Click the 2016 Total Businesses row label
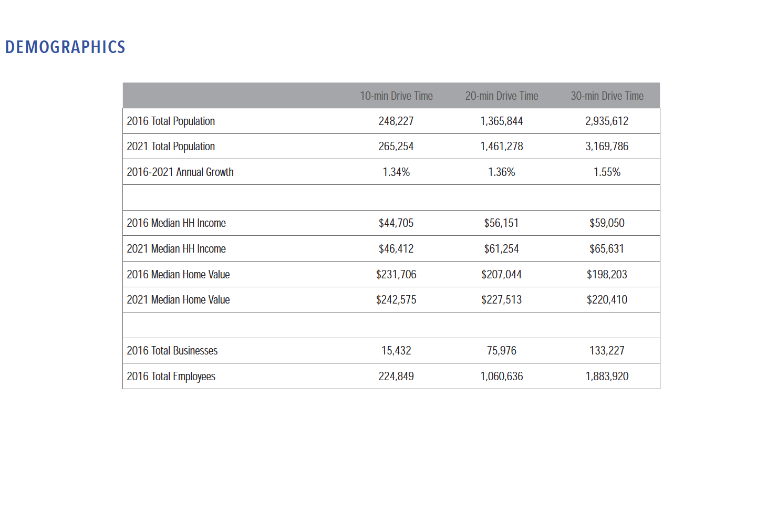This screenshot has width=777, height=532. (172, 351)
